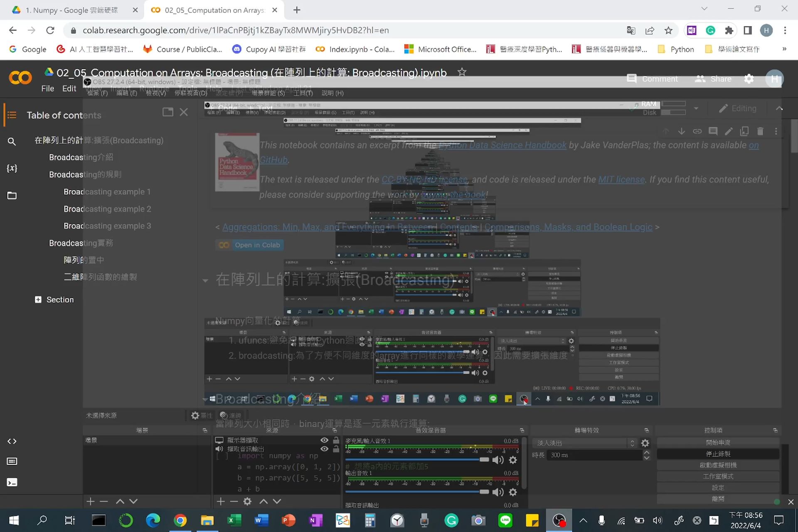The width and height of the screenshot is (798, 532).
Task: Show hidden system tray icons chevron
Action: pyautogui.click(x=583, y=520)
